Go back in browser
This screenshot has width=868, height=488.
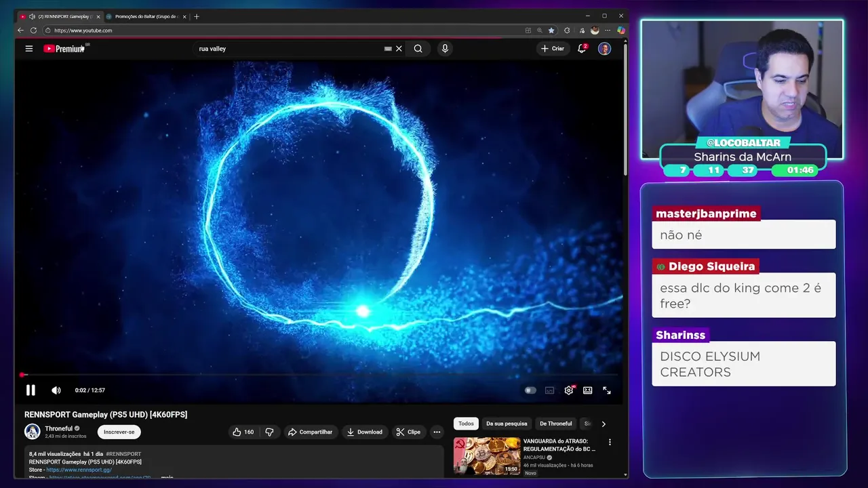pyautogui.click(x=20, y=30)
